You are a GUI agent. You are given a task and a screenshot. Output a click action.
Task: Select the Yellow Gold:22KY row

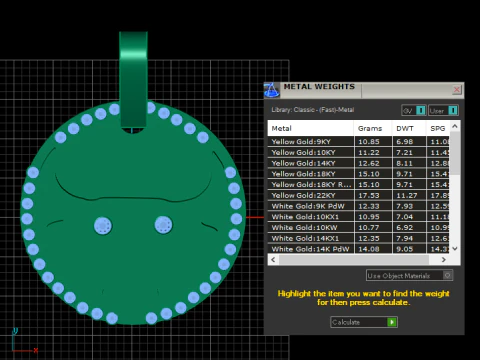click(x=358, y=195)
